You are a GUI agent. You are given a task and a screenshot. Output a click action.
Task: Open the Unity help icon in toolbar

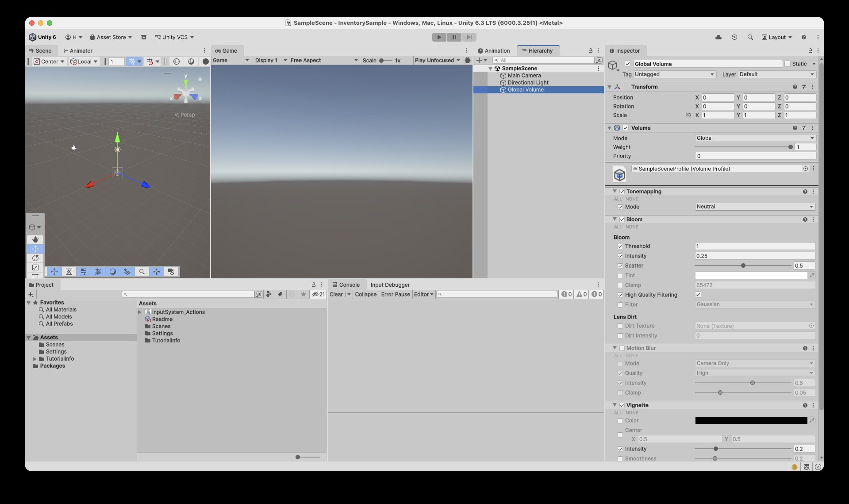pos(804,37)
